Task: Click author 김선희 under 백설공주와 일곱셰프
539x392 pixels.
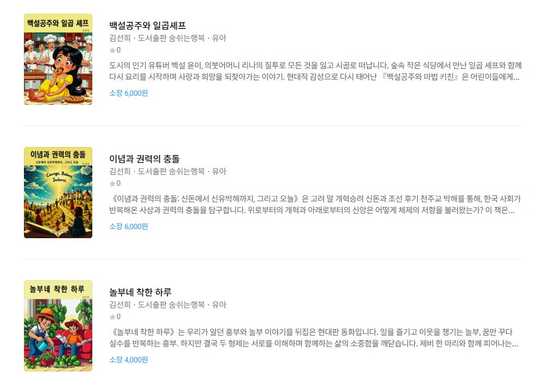Action: click(x=120, y=38)
